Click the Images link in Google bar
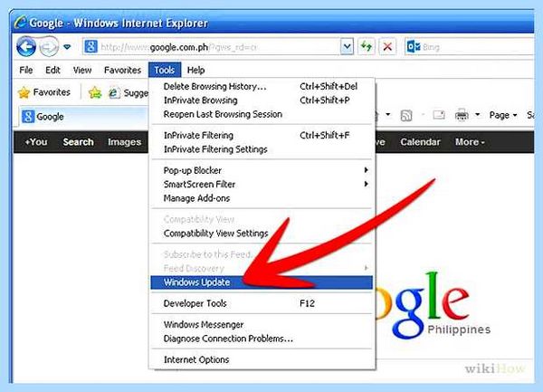 pyautogui.click(x=124, y=142)
